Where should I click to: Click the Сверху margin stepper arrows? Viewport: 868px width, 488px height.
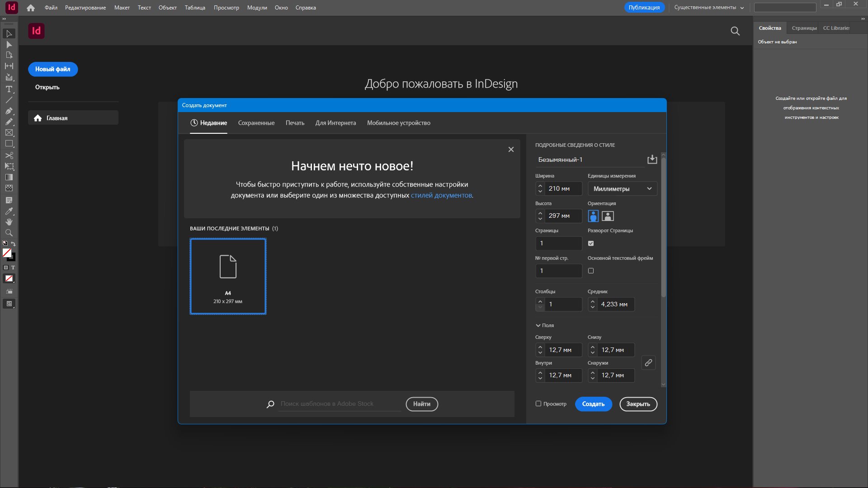[540, 350]
